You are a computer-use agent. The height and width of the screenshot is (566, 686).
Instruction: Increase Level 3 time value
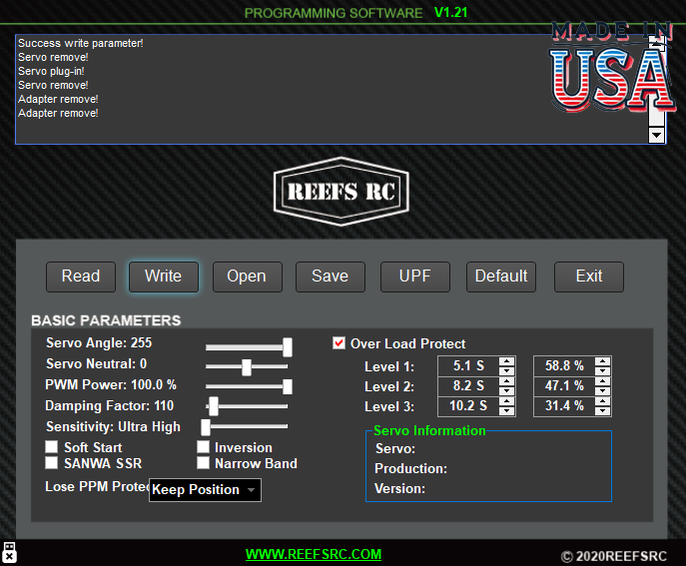507,401
